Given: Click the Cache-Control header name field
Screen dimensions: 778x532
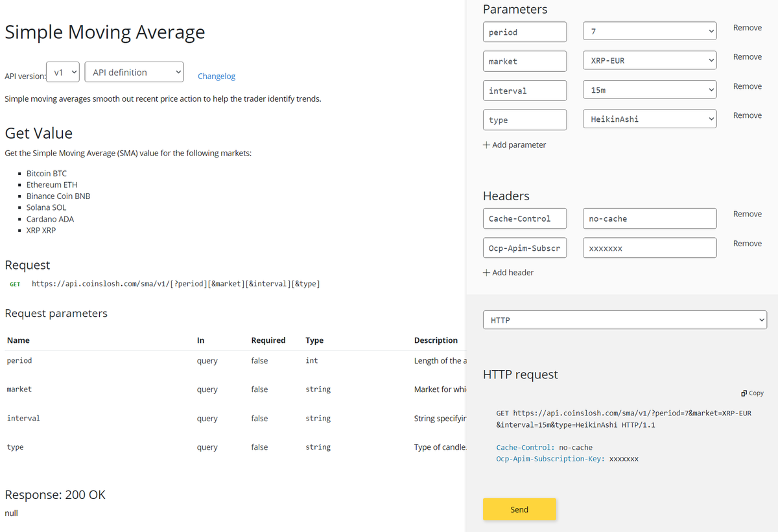Looking at the screenshot, I should (x=525, y=218).
